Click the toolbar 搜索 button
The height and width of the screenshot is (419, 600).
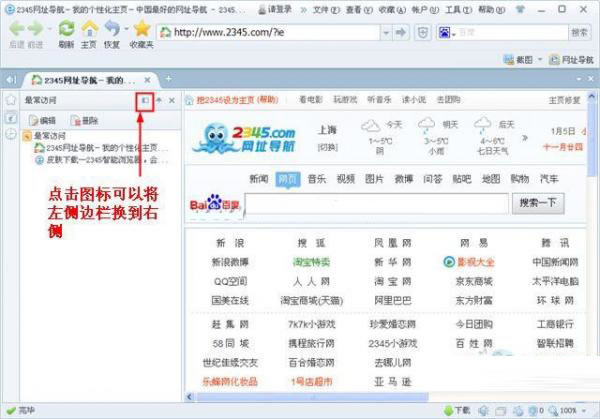pyautogui.click(x=579, y=33)
